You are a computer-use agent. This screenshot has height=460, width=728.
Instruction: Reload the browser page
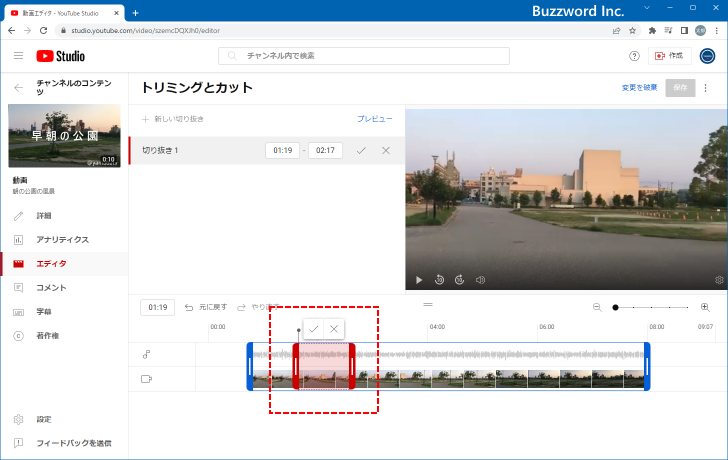pyautogui.click(x=44, y=31)
